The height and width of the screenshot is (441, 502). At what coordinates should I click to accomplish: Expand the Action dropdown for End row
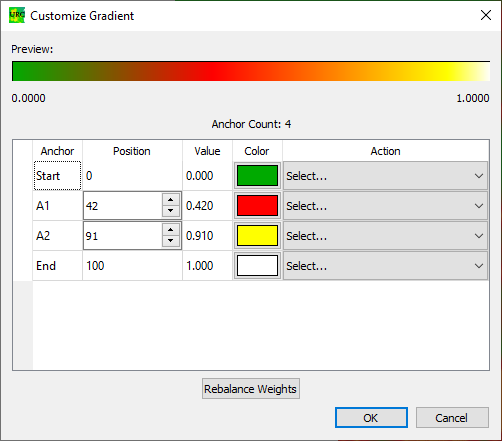(385, 266)
